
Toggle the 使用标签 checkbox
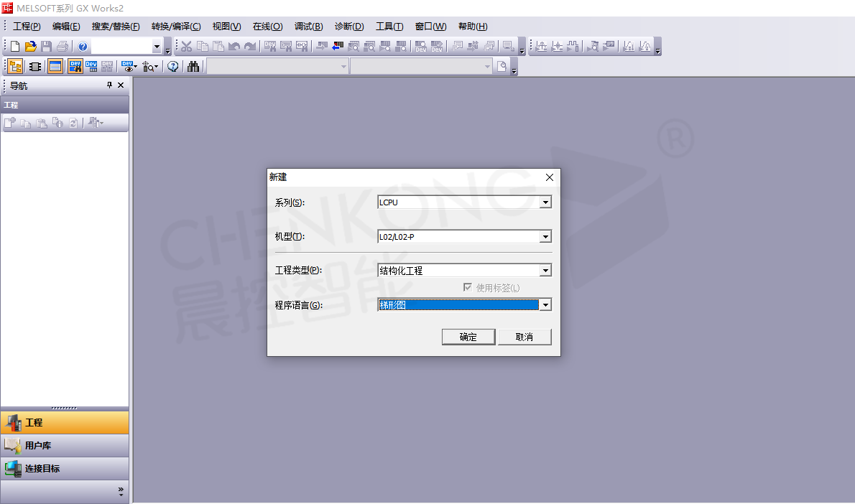coord(468,288)
